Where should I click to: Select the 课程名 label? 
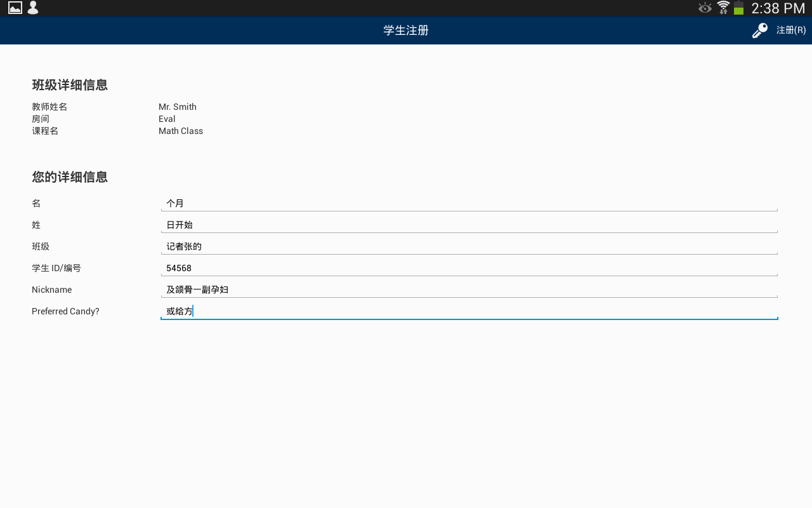(x=45, y=131)
